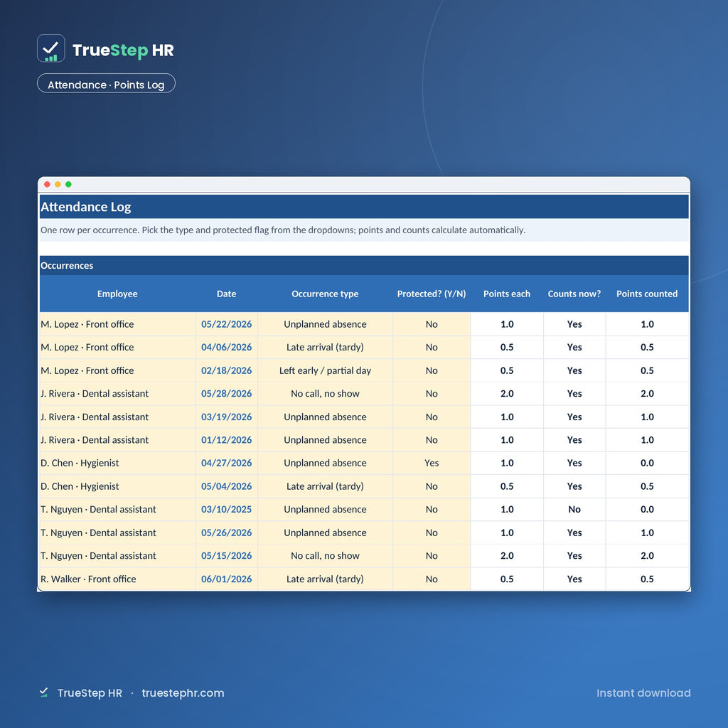Click the Employee column header
The image size is (728, 728).
(117, 294)
